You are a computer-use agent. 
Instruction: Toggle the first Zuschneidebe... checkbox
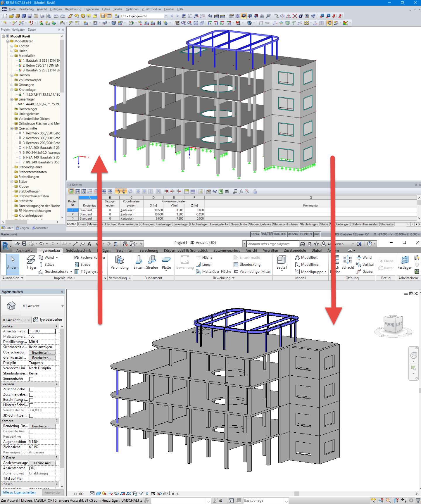[x=31, y=389]
